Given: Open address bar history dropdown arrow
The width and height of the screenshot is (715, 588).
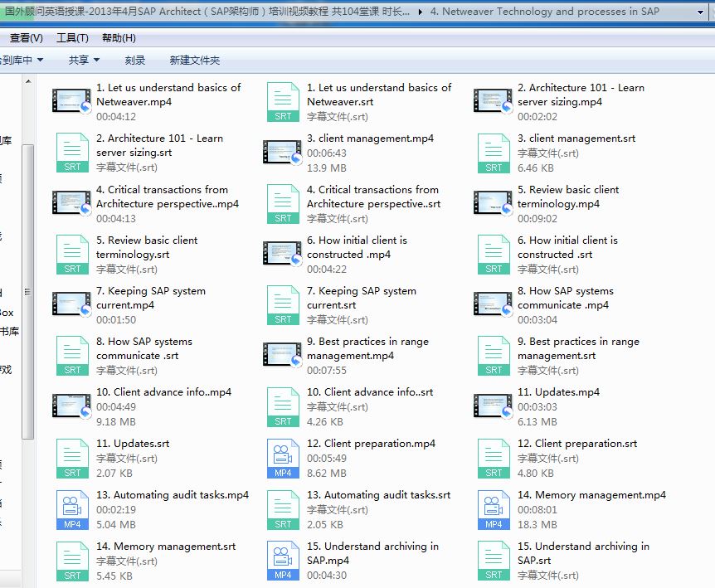Looking at the screenshot, I should 700,12.
